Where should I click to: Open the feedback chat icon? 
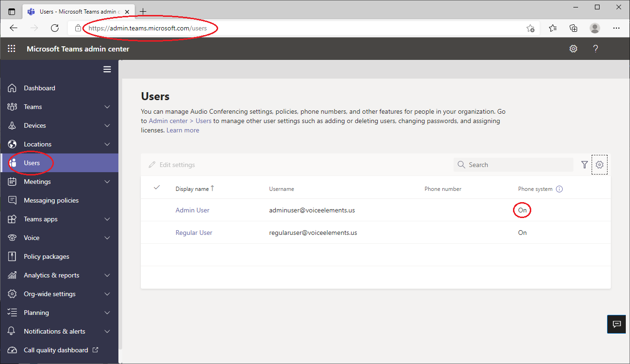click(616, 324)
